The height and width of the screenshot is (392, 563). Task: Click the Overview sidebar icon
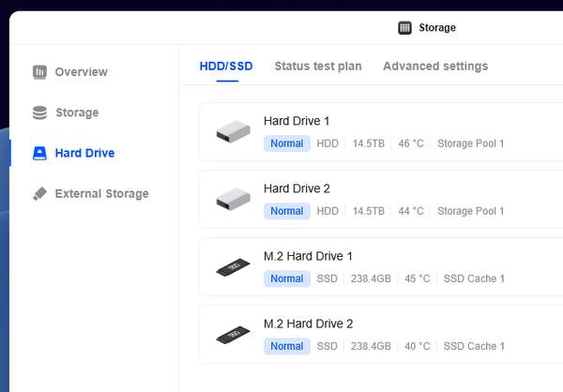39,72
